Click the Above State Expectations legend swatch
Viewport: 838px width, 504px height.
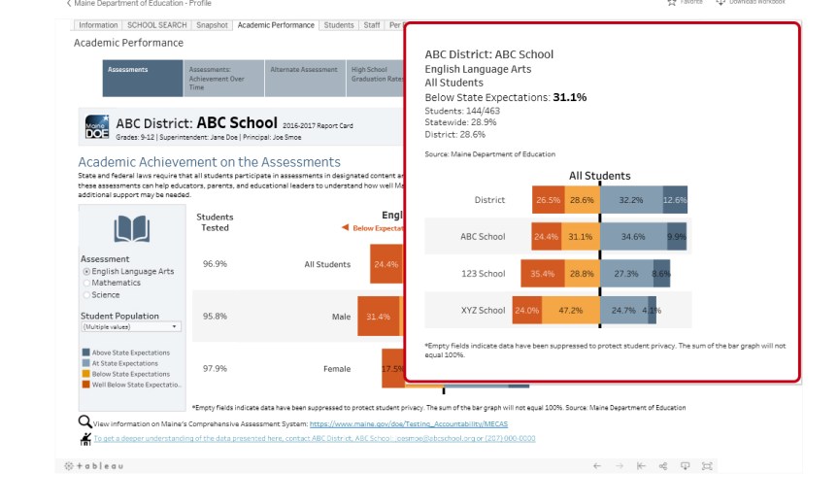(x=86, y=353)
